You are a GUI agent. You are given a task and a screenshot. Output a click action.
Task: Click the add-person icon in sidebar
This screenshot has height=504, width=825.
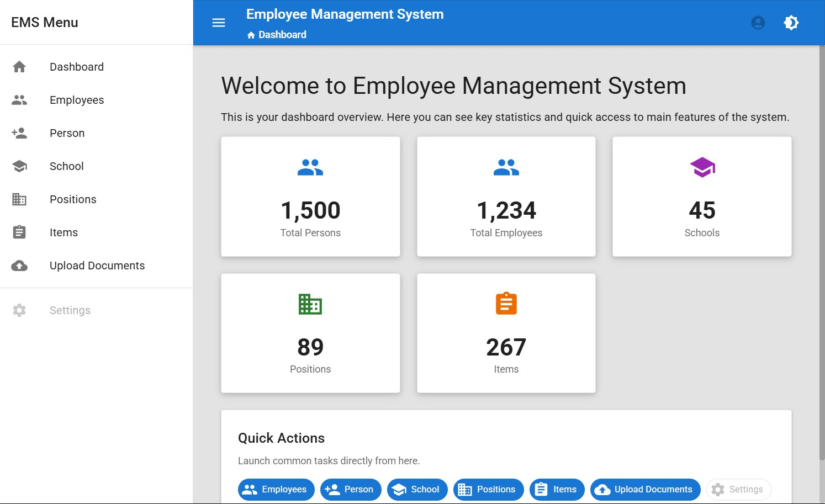point(19,133)
